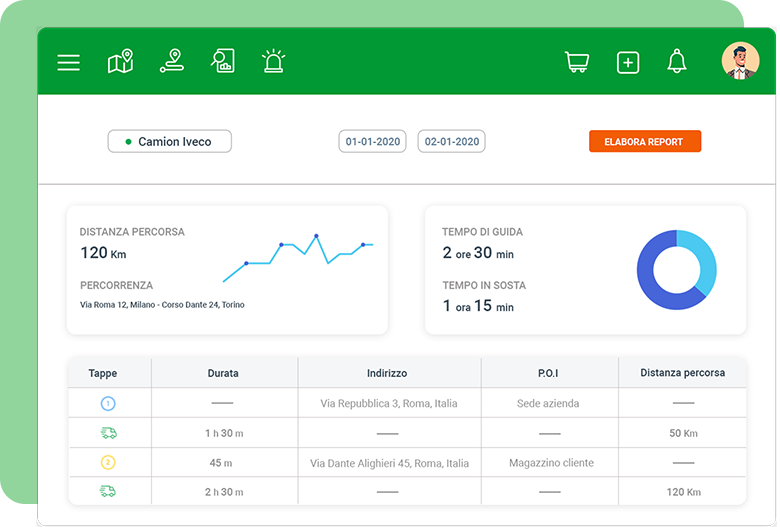Open the user avatar profile
The width and height of the screenshot is (780, 527).
[740, 62]
